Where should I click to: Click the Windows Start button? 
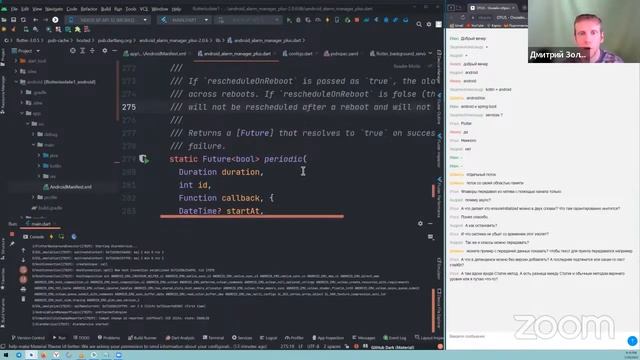click(x=6, y=355)
